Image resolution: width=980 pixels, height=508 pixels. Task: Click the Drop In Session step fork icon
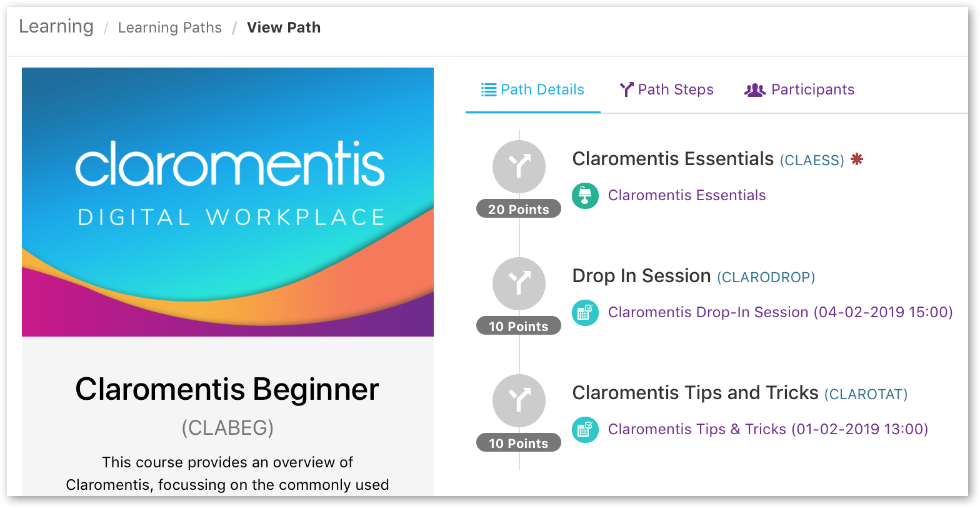pyautogui.click(x=519, y=283)
